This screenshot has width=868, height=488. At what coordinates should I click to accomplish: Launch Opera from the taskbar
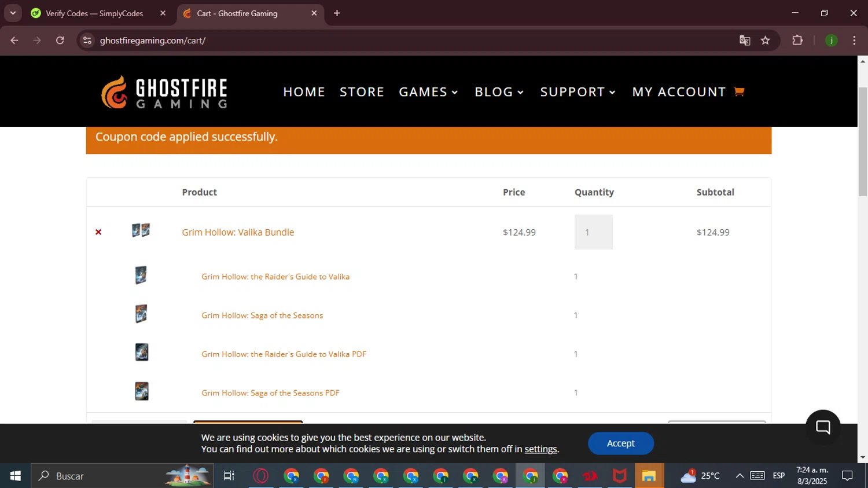[261, 476]
